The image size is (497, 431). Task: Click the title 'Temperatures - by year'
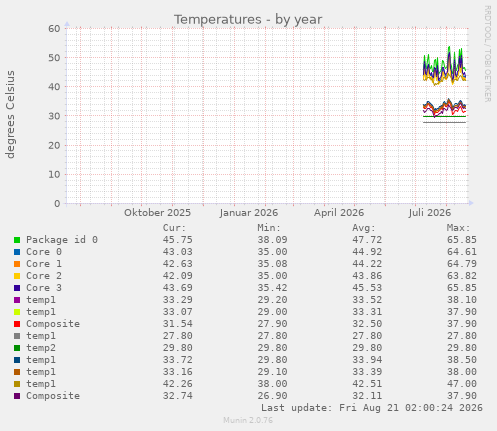248,20
